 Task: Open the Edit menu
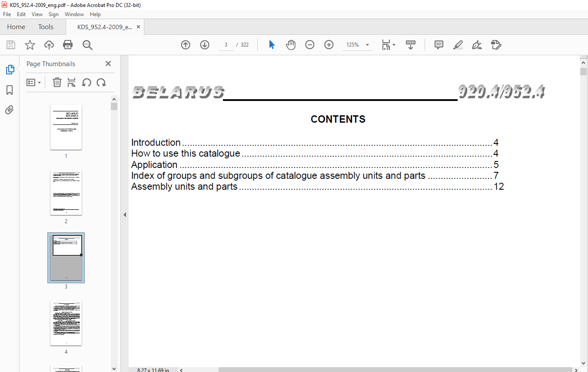(x=21, y=14)
